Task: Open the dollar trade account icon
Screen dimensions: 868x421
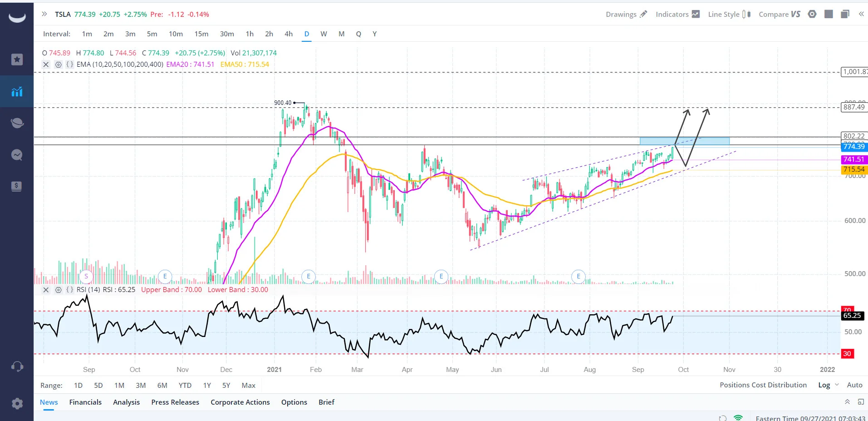Action: (17, 186)
